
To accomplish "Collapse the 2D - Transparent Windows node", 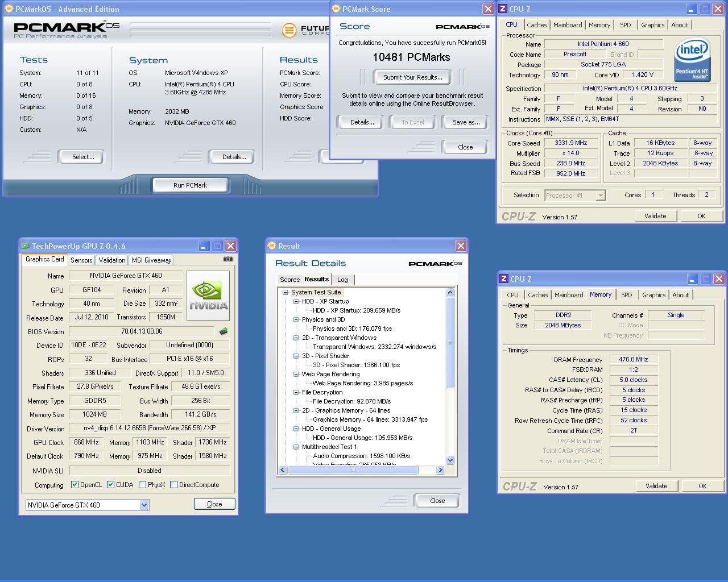I will (296, 338).
